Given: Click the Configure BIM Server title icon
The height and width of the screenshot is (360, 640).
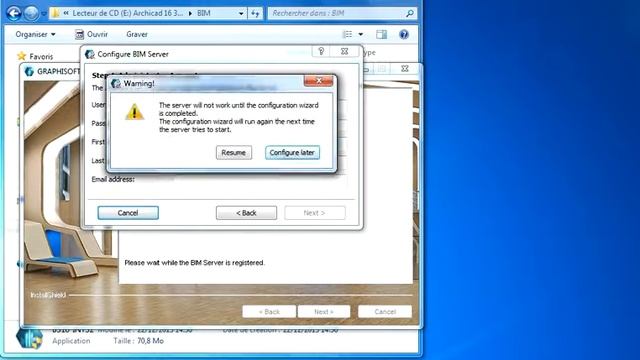Looking at the screenshot, I should (x=90, y=54).
